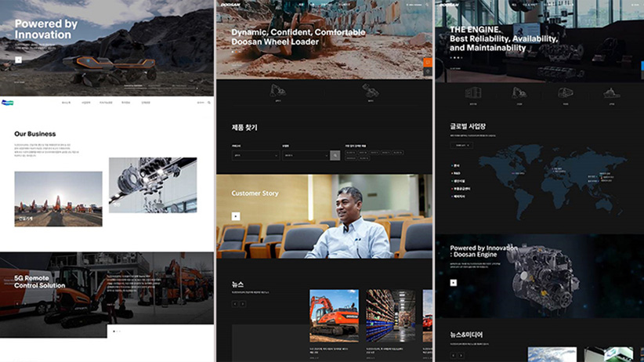Click the 뉴스 heading on middle page
The image size is (644, 362).
pyautogui.click(x=237, y=284)
